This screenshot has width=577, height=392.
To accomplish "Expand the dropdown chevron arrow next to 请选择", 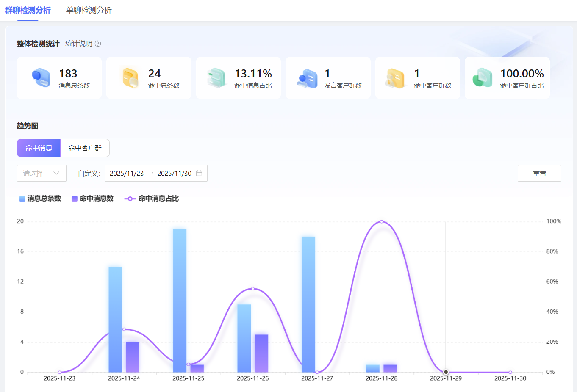I will click(56, 173).
